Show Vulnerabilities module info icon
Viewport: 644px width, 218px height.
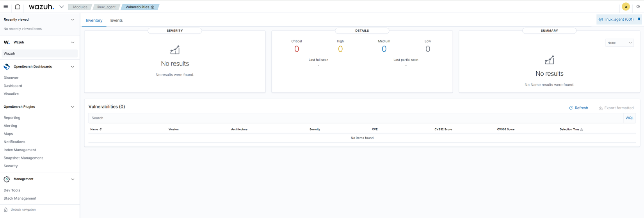[153, 7]
